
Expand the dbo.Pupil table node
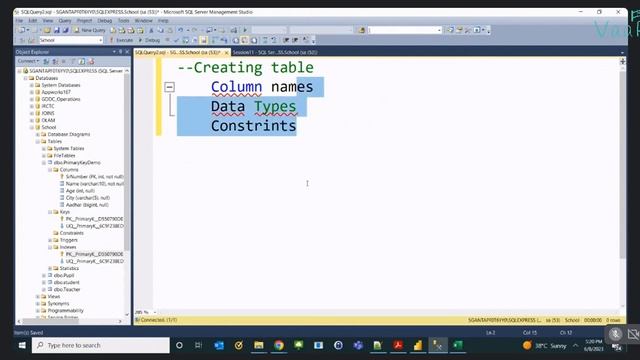coord(44,276)
